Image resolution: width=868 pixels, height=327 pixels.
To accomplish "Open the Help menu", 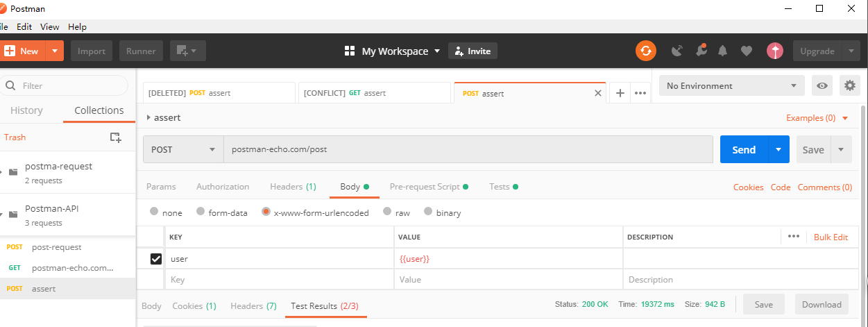I will tap(78, 26).
